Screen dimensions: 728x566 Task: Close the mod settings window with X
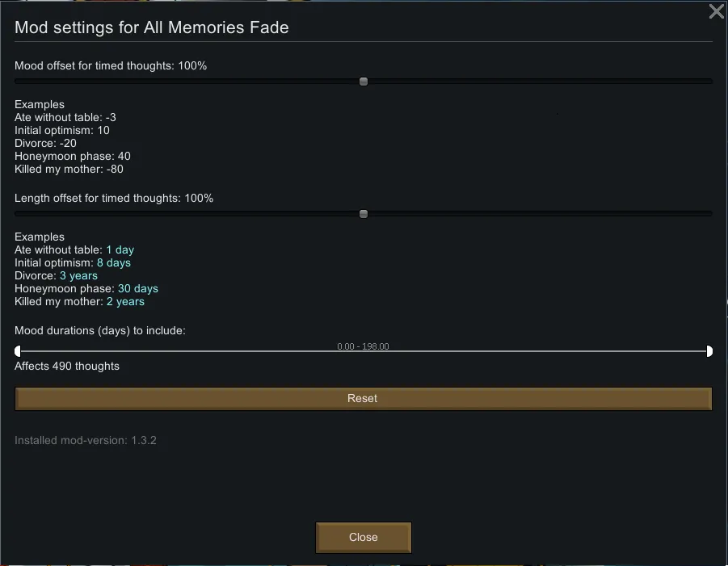pos(716,11)
